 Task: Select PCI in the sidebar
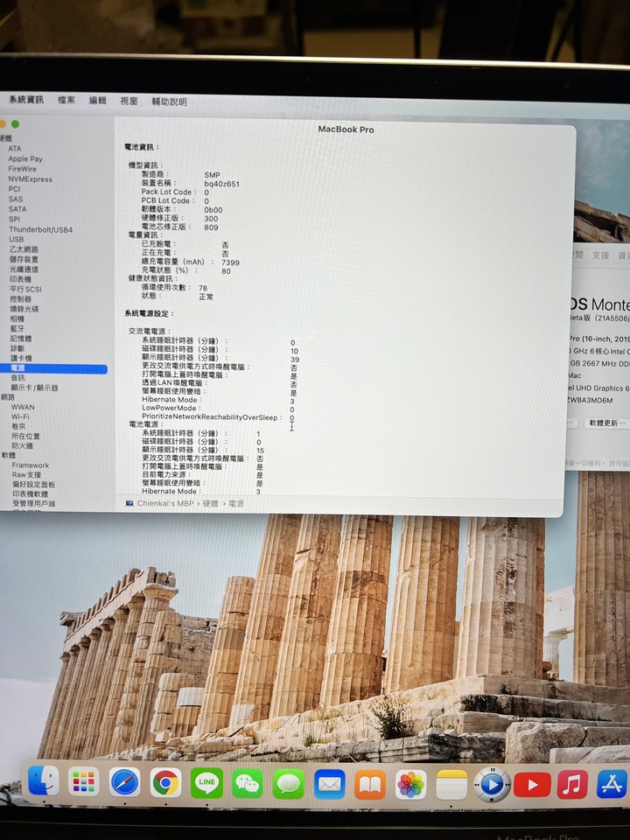click(x=15, y=189)
